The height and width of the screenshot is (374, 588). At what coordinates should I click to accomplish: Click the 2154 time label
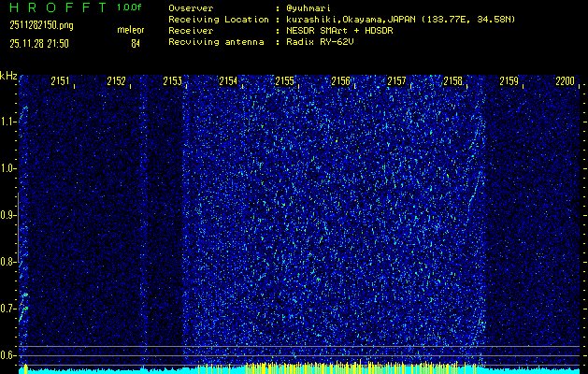[x=228, y=81]
